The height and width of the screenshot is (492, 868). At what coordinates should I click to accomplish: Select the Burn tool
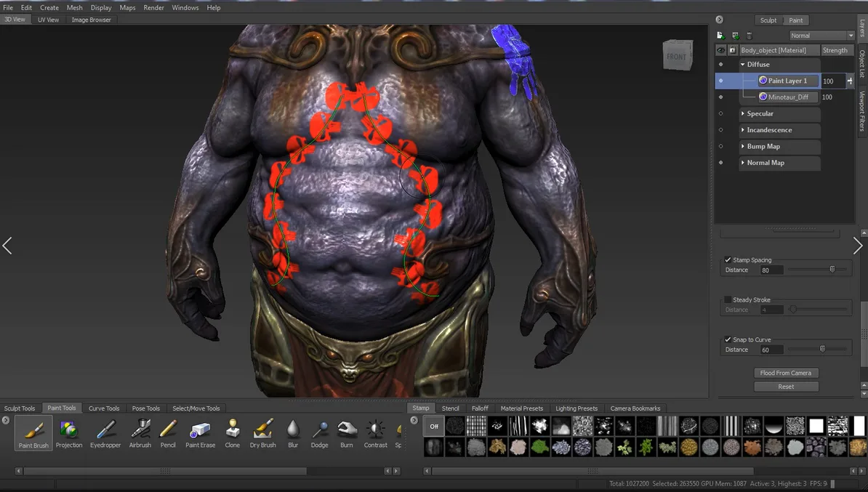347,433
